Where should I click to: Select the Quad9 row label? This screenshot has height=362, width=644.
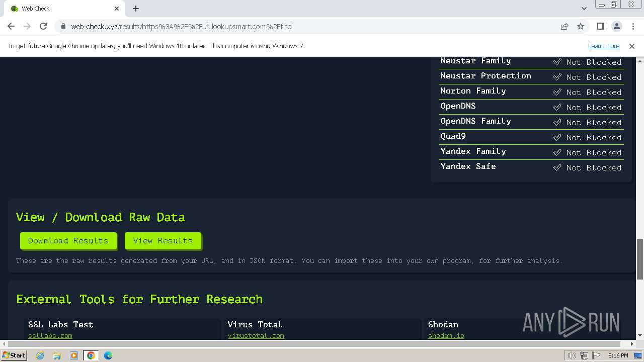453,136
